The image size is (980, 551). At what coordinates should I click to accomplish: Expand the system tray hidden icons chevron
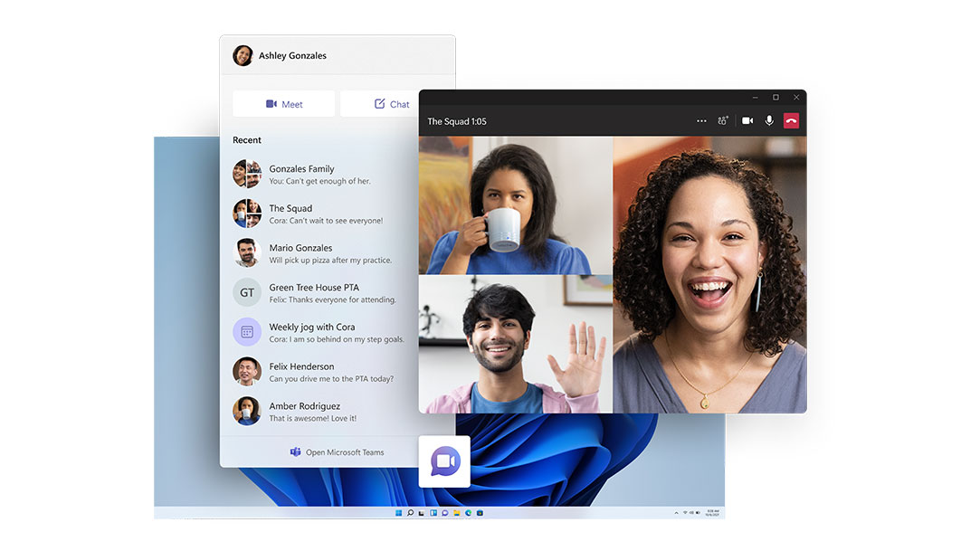676,513
